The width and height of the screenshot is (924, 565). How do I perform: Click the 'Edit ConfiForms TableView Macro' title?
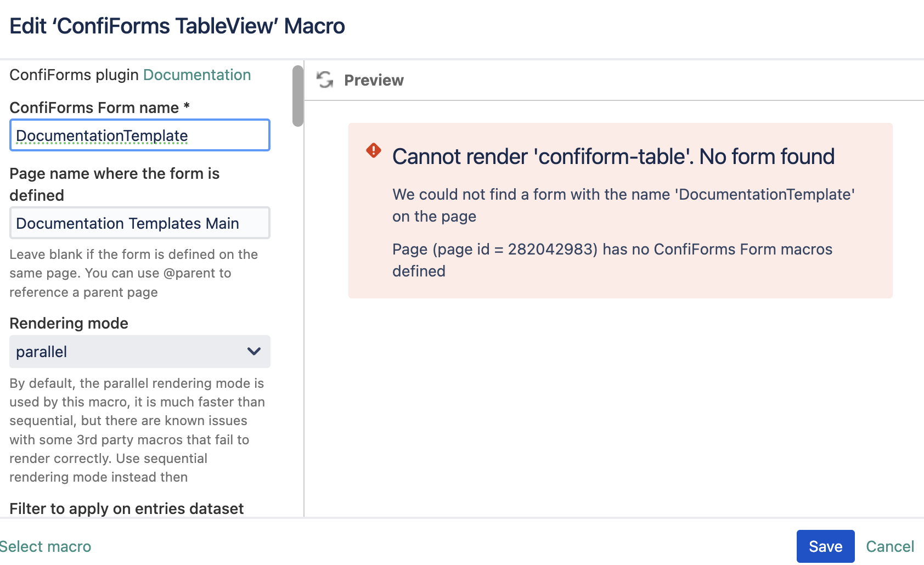(177, 26)
